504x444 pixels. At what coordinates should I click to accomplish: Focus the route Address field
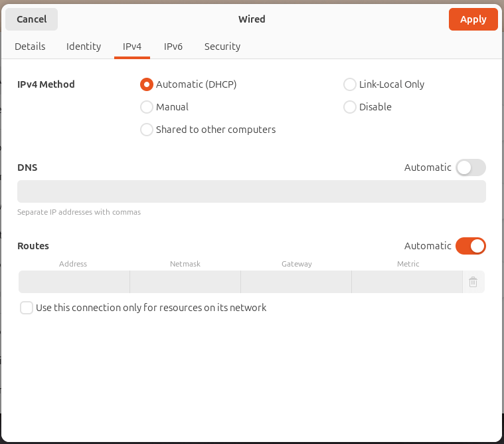coord(74,282)
